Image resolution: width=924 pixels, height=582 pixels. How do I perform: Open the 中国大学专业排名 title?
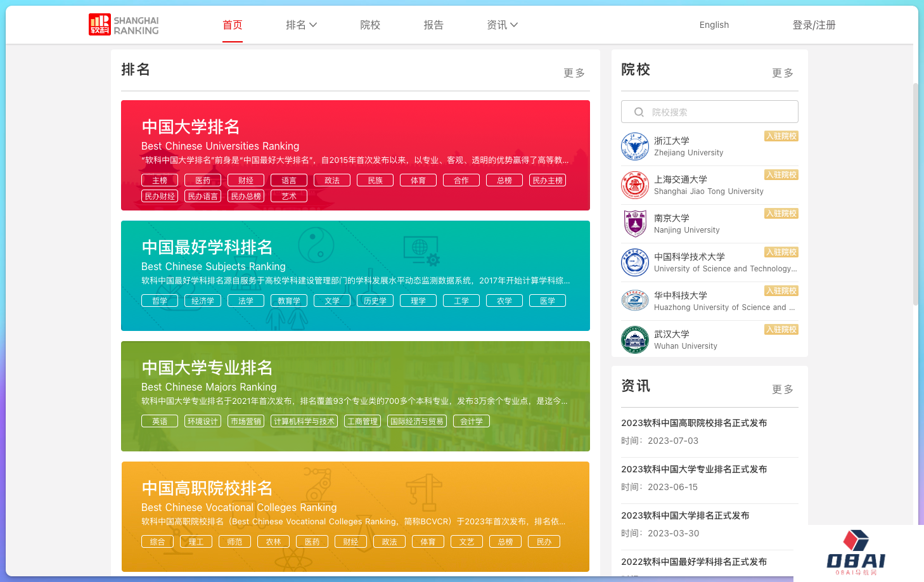pos(207,368)
